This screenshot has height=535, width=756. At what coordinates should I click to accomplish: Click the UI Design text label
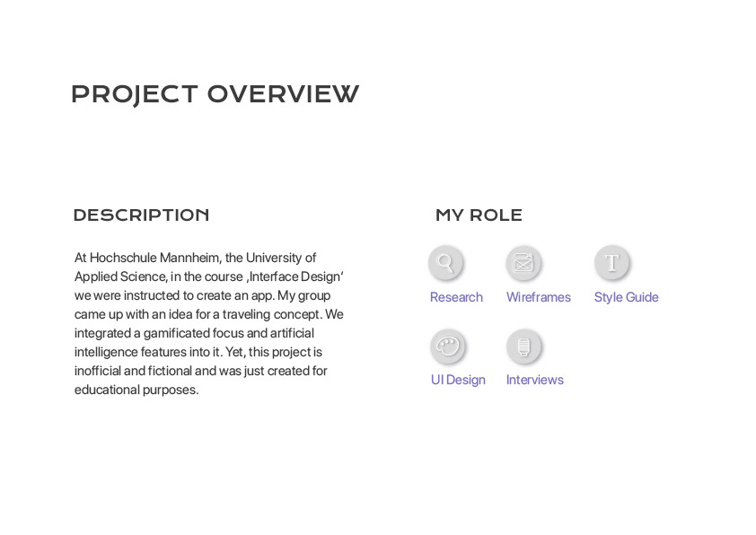[x=458, y=380]
